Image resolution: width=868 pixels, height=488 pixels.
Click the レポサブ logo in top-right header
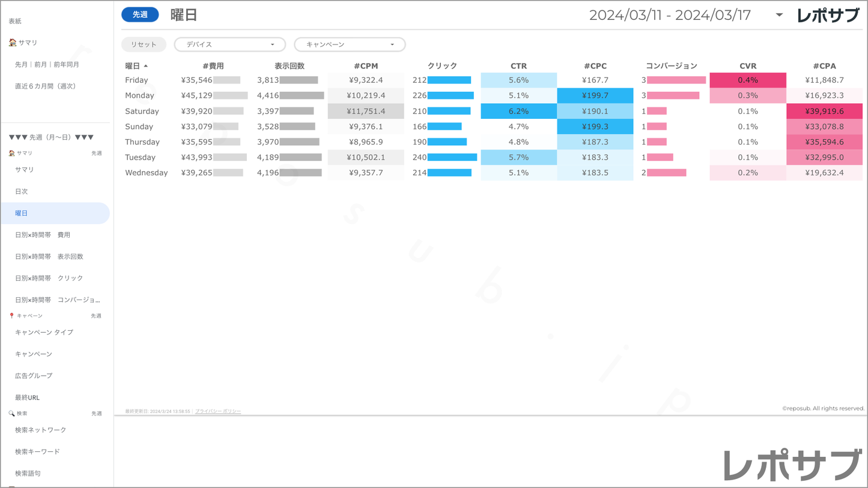coord(828,16)
